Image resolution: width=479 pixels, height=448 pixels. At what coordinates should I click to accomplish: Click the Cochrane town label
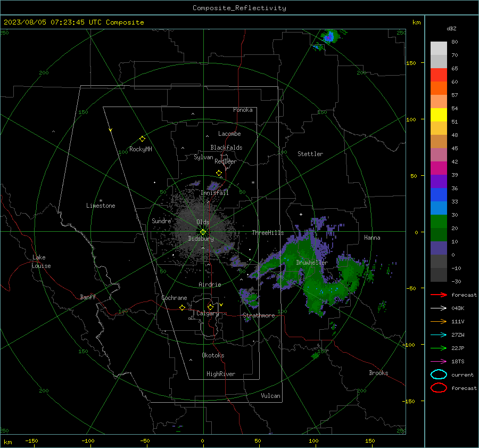click(174, 298)
